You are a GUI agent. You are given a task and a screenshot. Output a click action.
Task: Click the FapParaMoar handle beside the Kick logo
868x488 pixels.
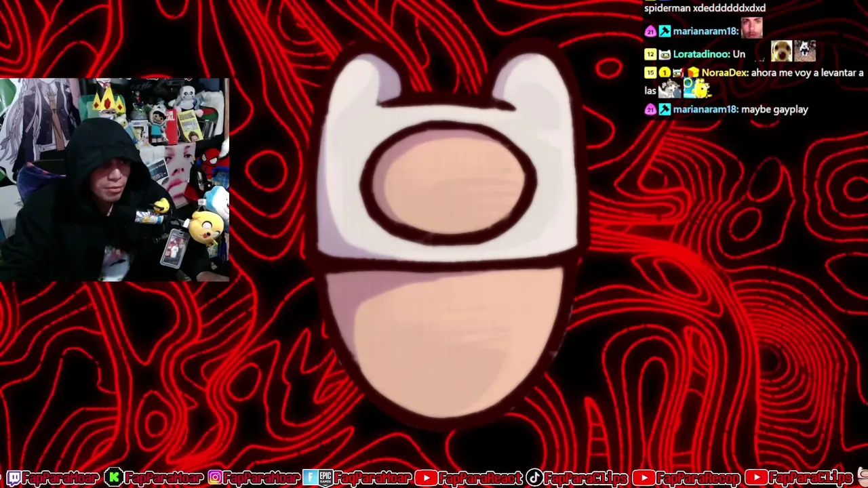pyautogui.click(x=163, y=478)
